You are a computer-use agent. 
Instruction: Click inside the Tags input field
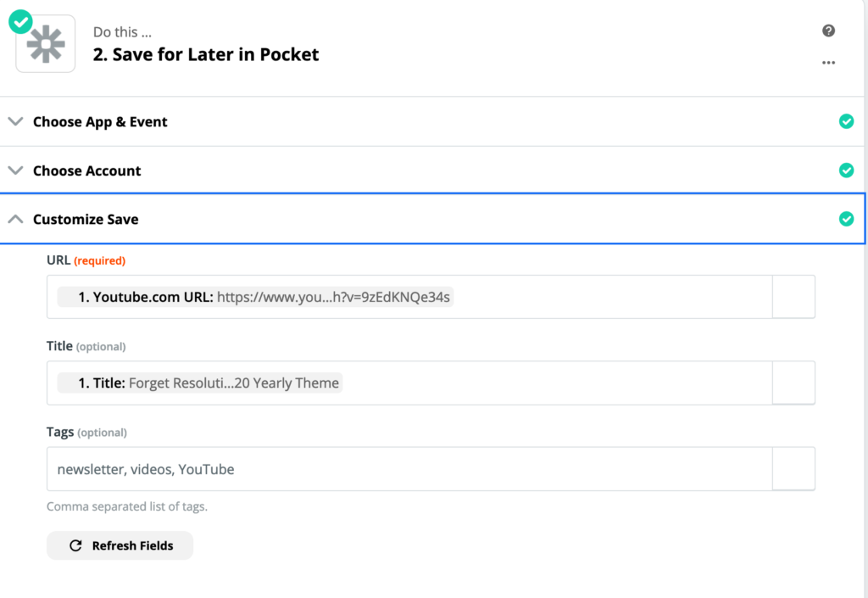[x=339, y=468]
